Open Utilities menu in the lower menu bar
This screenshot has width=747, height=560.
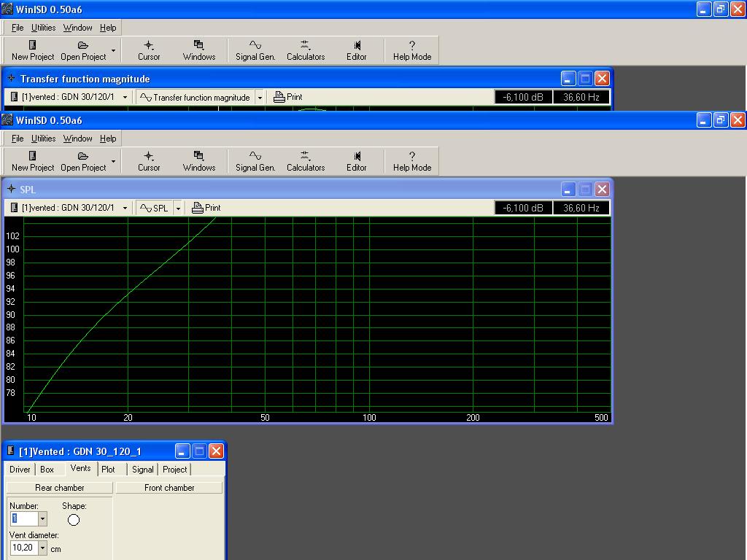tap(43, 139)
